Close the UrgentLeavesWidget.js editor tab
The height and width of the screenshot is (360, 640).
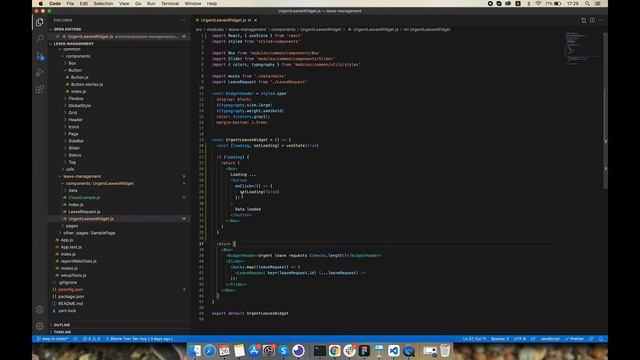[256, 20]
